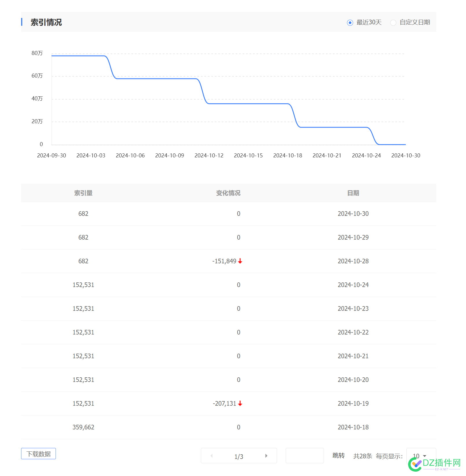Click the date cell 2024-10-19
Image resolution: width=466 pixels, height=476 pixels.
coord(353,403)
